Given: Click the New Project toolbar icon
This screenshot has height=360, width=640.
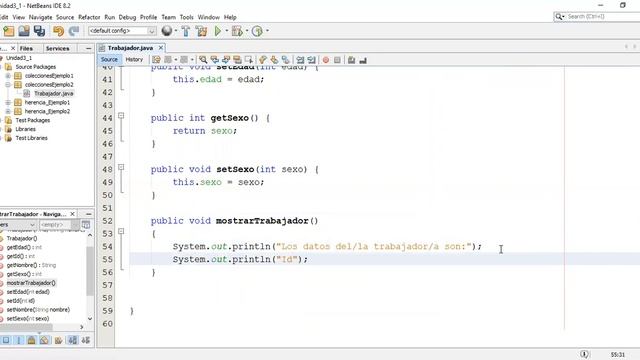Looking at the screenshot, I should click(9, 31).
